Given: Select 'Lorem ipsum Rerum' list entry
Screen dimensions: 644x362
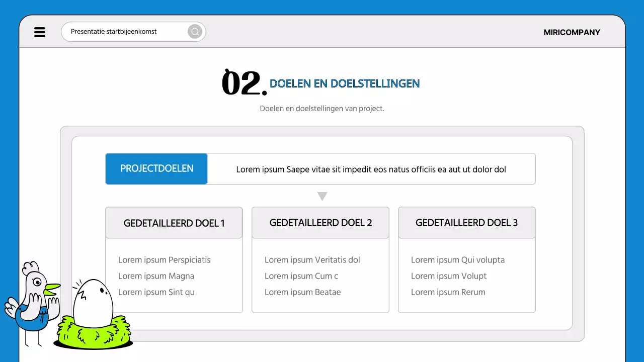Looking at the screenshot, I should point(448,292).
